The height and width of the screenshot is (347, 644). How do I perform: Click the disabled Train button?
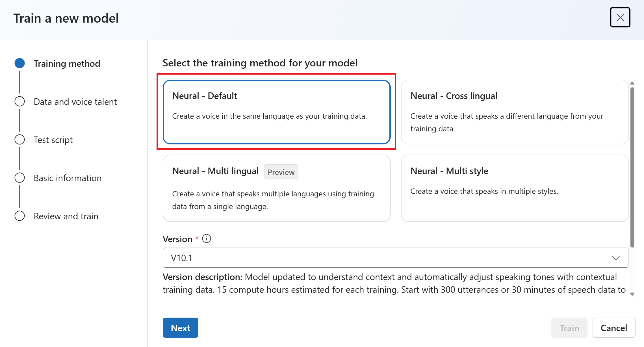[569, 328]
